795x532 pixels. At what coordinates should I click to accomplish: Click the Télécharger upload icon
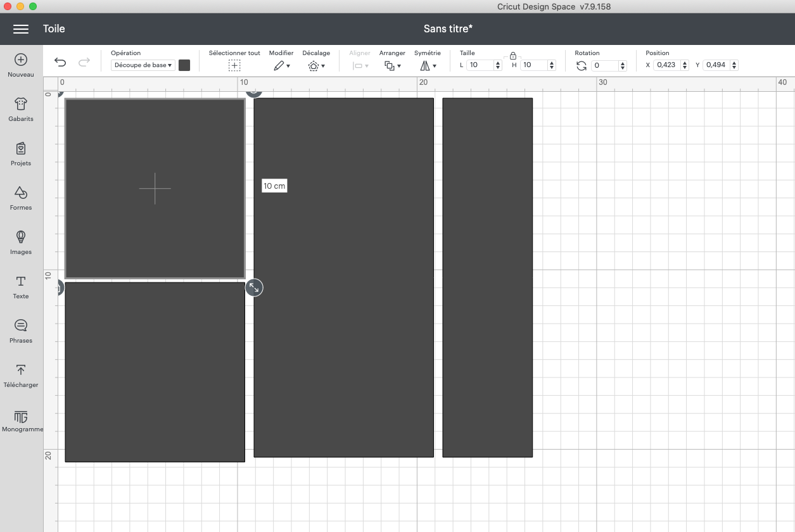pos(21,370)
